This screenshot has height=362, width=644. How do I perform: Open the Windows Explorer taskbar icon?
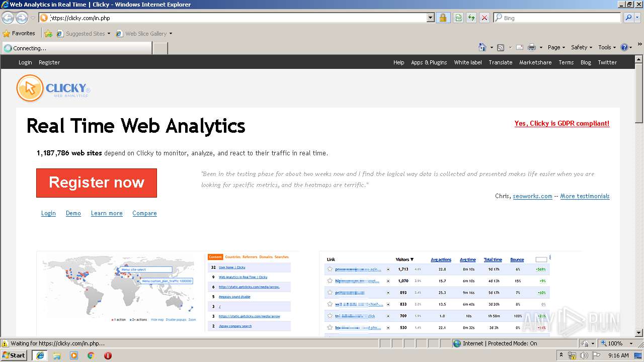point(57,355)
